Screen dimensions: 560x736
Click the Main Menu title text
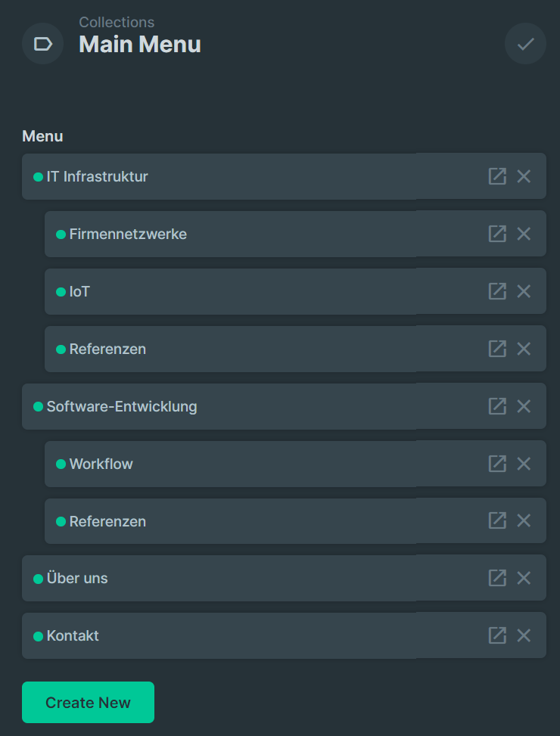(139, 45)
